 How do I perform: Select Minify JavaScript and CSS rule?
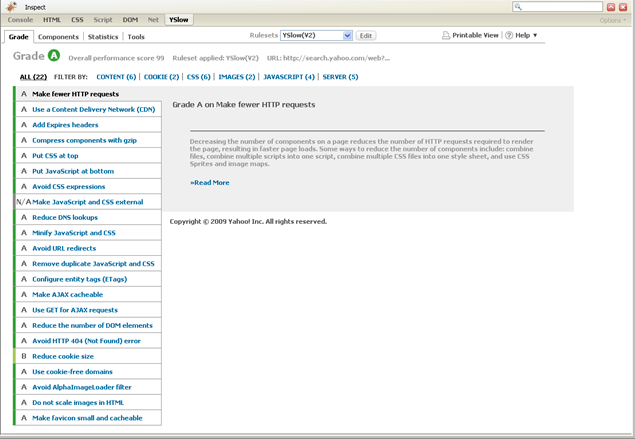[x=88, y=233]
